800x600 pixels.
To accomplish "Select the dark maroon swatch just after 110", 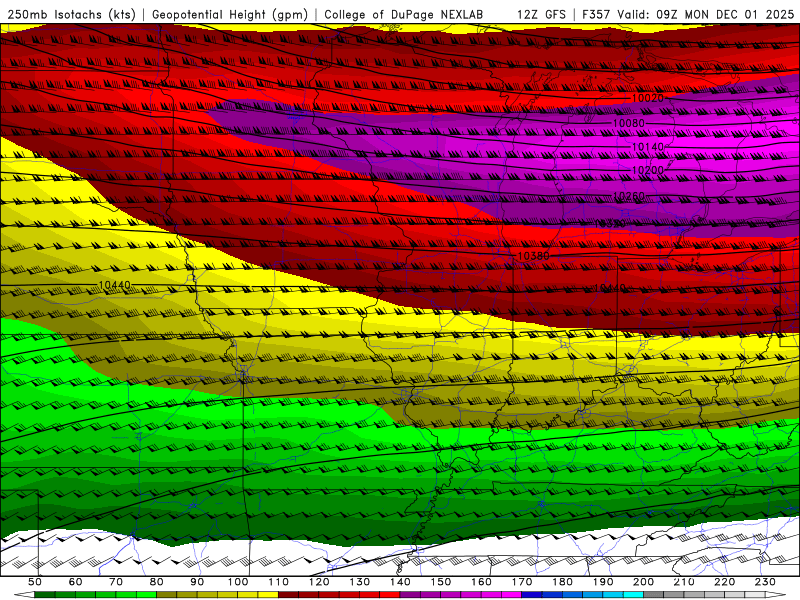I will click(288, 595).
